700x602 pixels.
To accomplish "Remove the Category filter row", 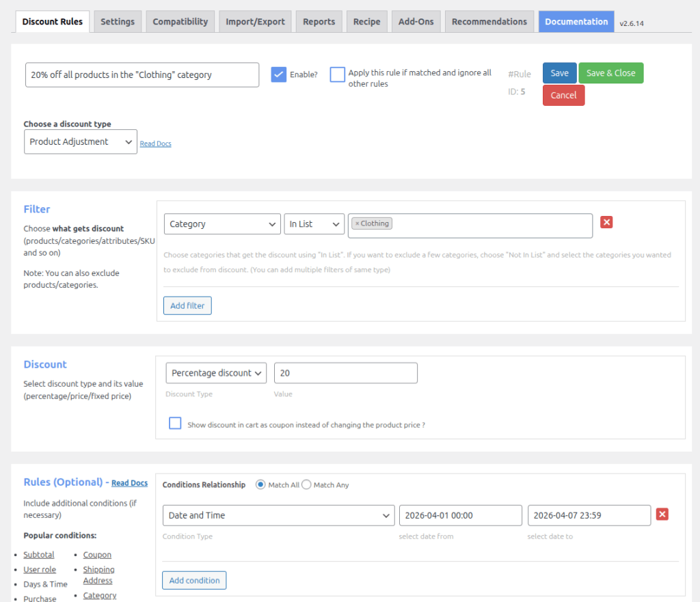I will pos(606,221).
